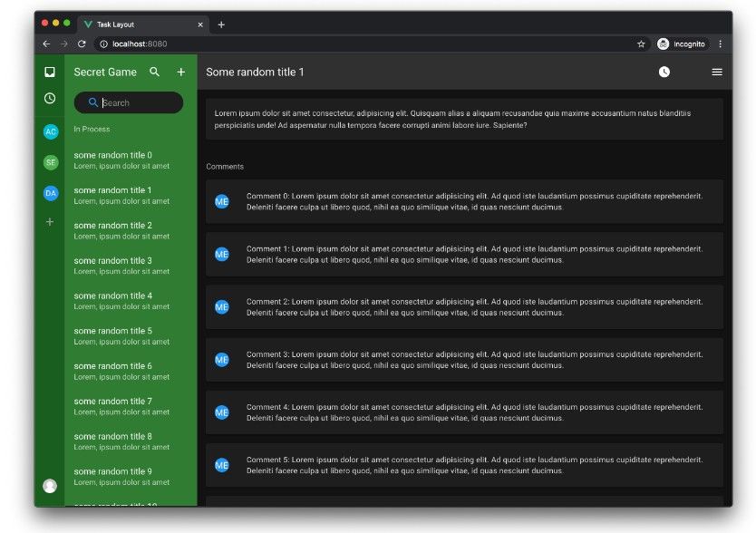Click the search icon beside Secret Game

click(155, 72)
